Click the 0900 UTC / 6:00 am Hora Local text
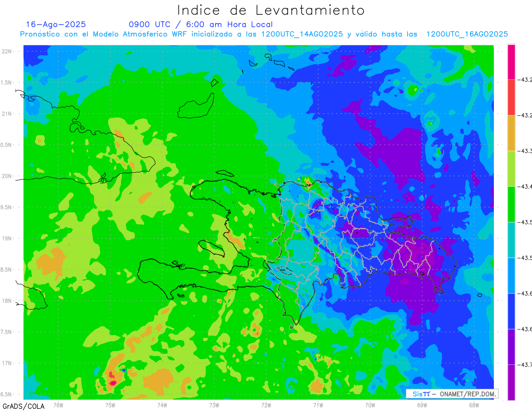 click(x=200, y=24)
